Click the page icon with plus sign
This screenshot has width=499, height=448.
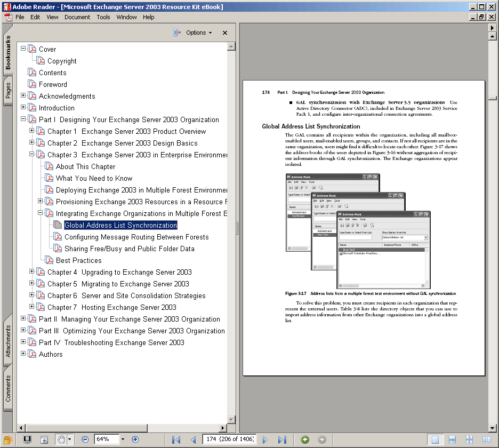44,439
